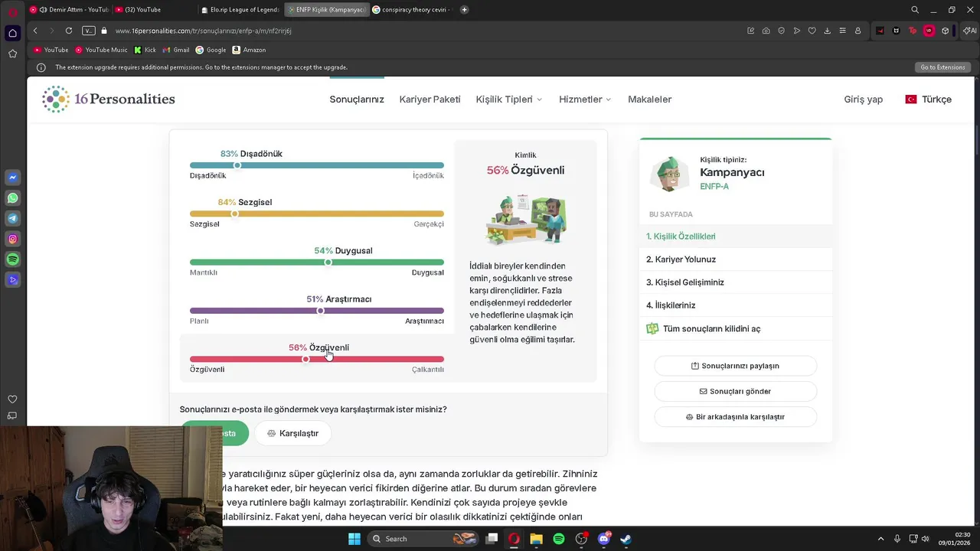Click the Sonuçlarınızı paylaşın button
Viewport: 980px width, 551px height.
pos(735,366)
